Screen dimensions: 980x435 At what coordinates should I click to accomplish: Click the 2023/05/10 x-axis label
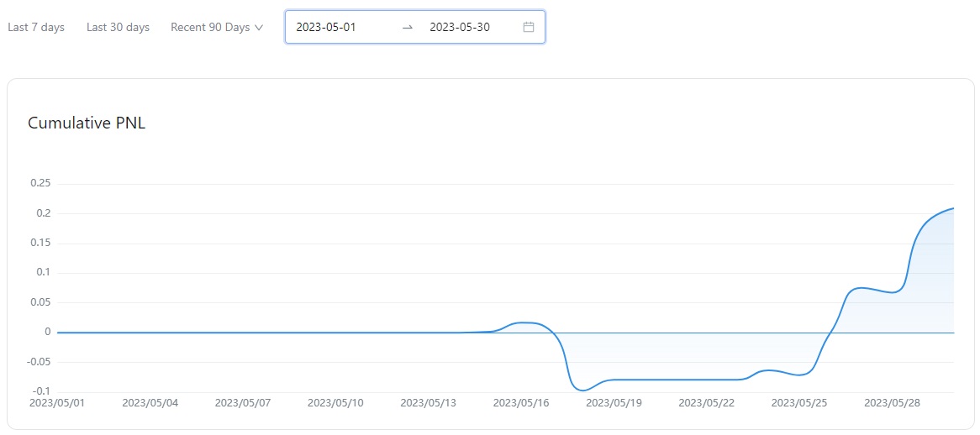pos(335,403)
